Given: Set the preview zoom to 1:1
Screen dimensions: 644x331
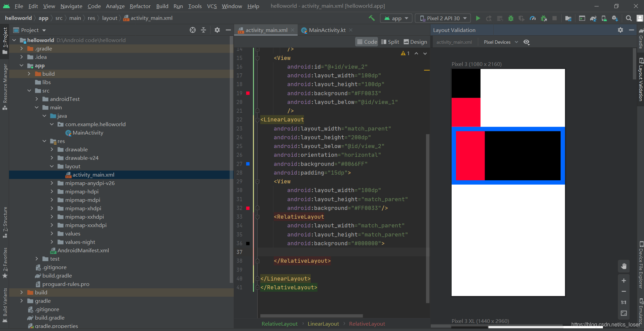Looking at the screenshot, I should [624, 302].
